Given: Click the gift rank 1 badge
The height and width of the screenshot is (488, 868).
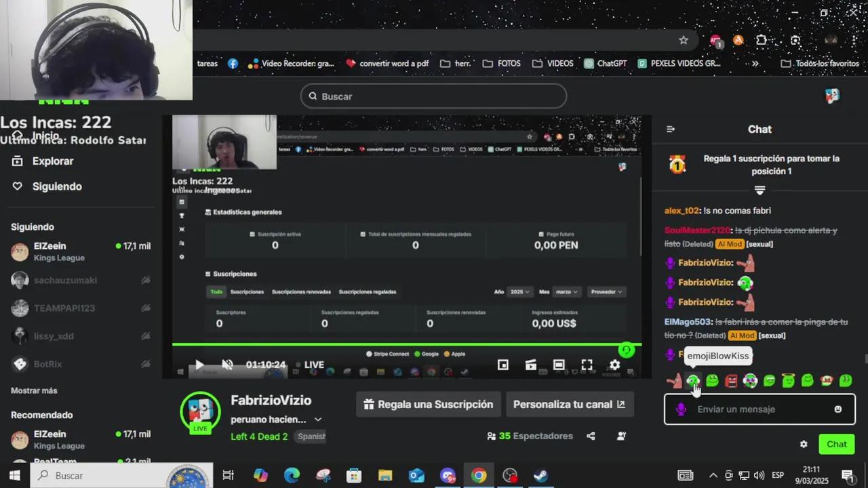Looking at the screenshot, I should pyautogui.click(x=677, y=165).
